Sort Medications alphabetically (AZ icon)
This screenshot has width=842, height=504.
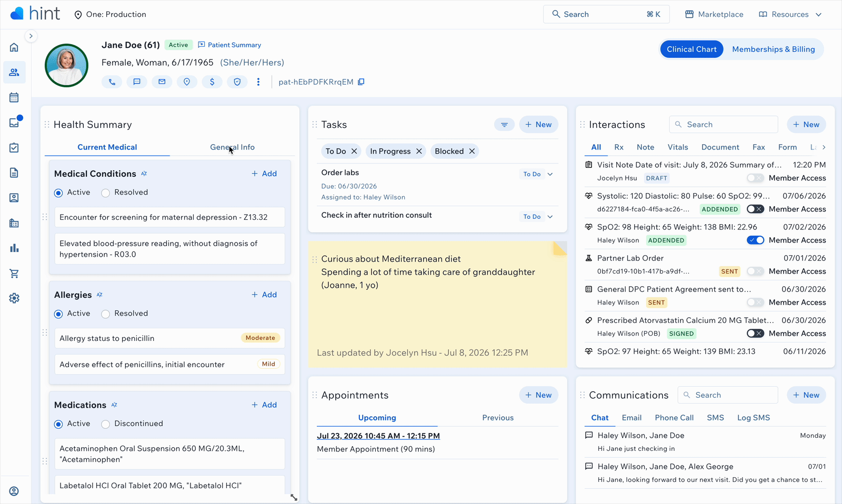[x=114, y=405]
